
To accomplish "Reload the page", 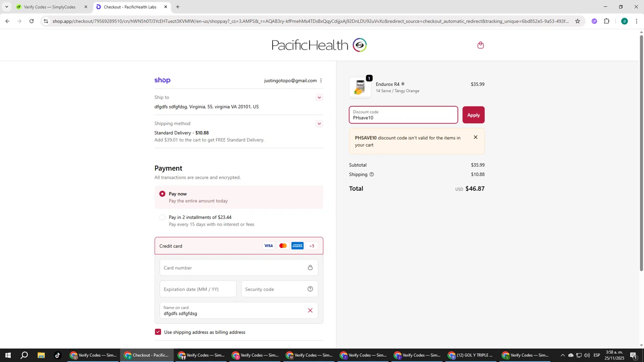I will [x=31, y=21].
